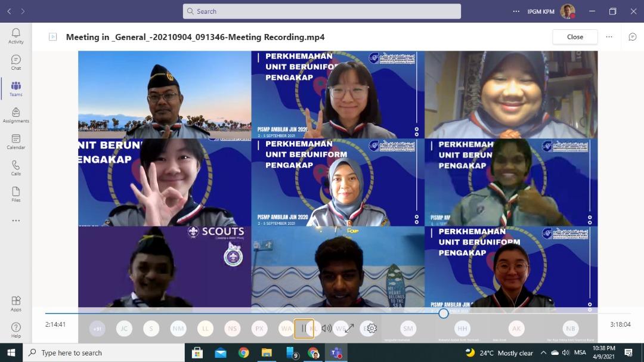This screenshot has height=362, width=644.
Task: Open Chat from the left sidebar
Action: (16, 62)
